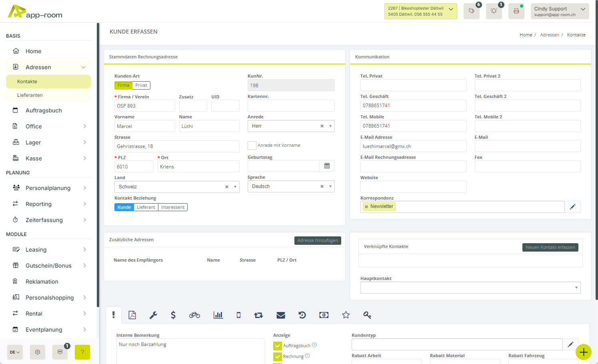Edit Korrespondenz with the pencil icon
This screenshot has width=598, height=364.
(x=572, y=207)
